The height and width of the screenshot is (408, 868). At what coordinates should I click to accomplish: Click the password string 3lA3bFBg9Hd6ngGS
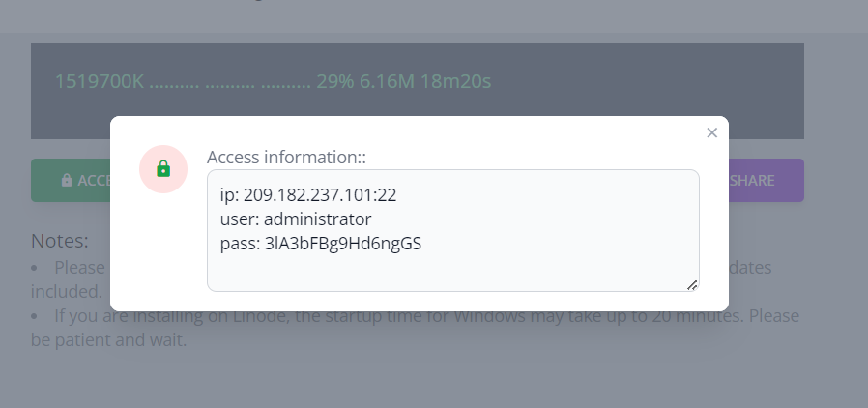[x=342, y=244]
